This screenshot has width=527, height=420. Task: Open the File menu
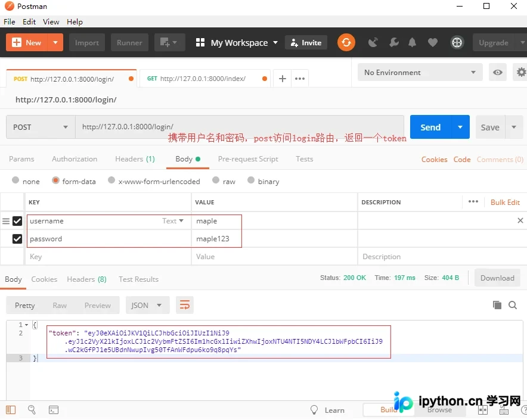point(10,22)
